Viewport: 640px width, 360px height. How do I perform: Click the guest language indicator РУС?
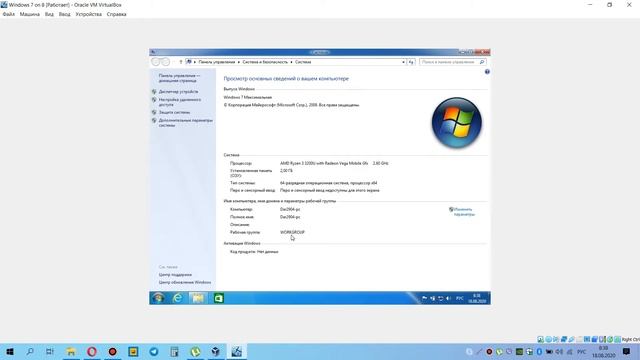(460, 298)
